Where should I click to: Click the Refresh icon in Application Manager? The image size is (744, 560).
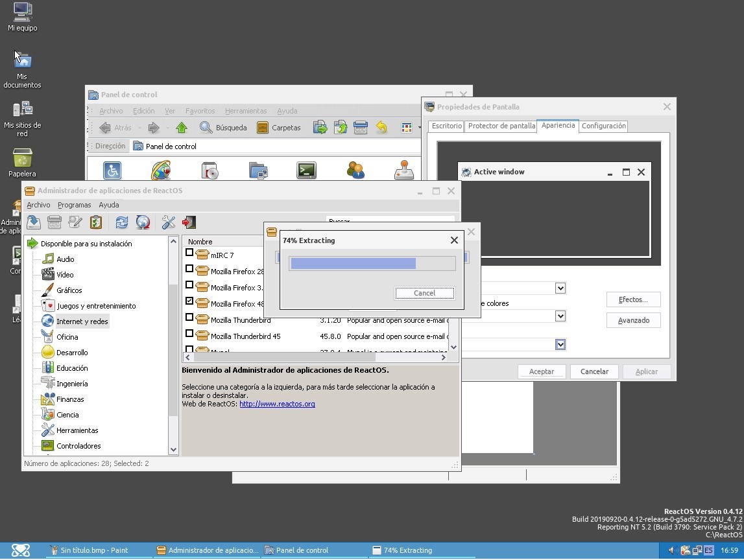tap(122, 222)
